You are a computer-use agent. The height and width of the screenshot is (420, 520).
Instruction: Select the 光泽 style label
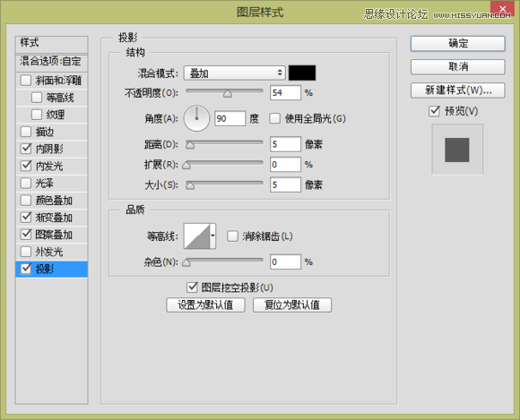click(x=45, y=184)
